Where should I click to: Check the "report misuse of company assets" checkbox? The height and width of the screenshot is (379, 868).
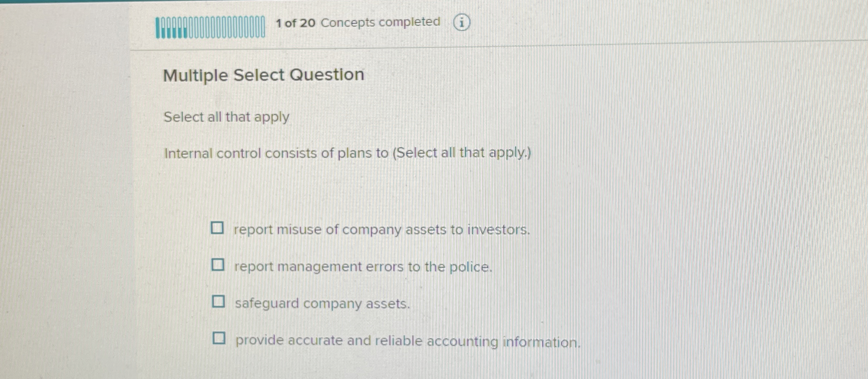[217, 228]
